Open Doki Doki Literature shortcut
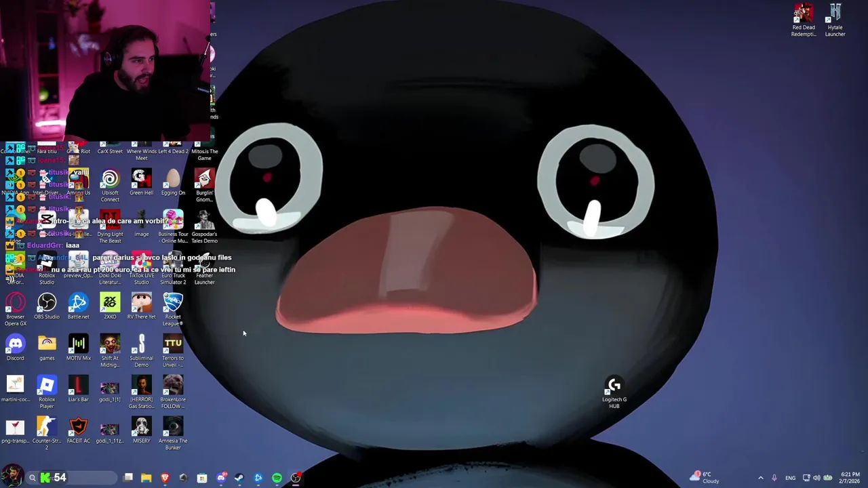Viewport: 868px width, 488px height. tap(110, 268)
